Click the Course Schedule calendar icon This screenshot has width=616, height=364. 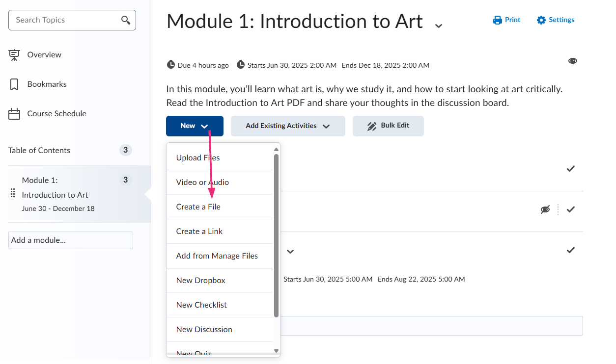14,114
